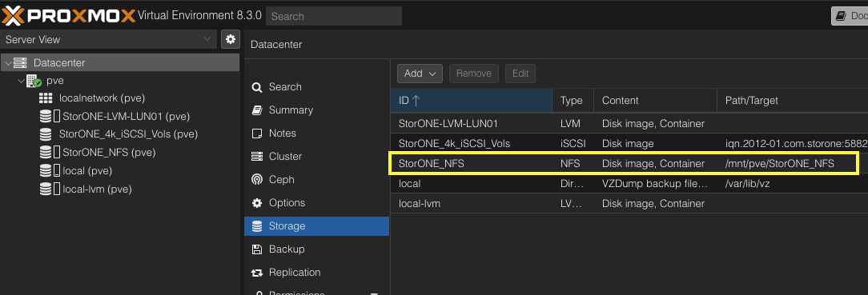This screenshot has width=868, height=295.
Task: Open the Cluster menu item
Action: tap(316, 157)
